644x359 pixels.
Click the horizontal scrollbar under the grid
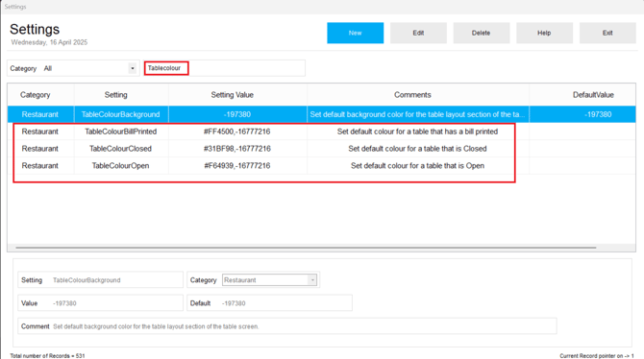click(x=306, y=248)
